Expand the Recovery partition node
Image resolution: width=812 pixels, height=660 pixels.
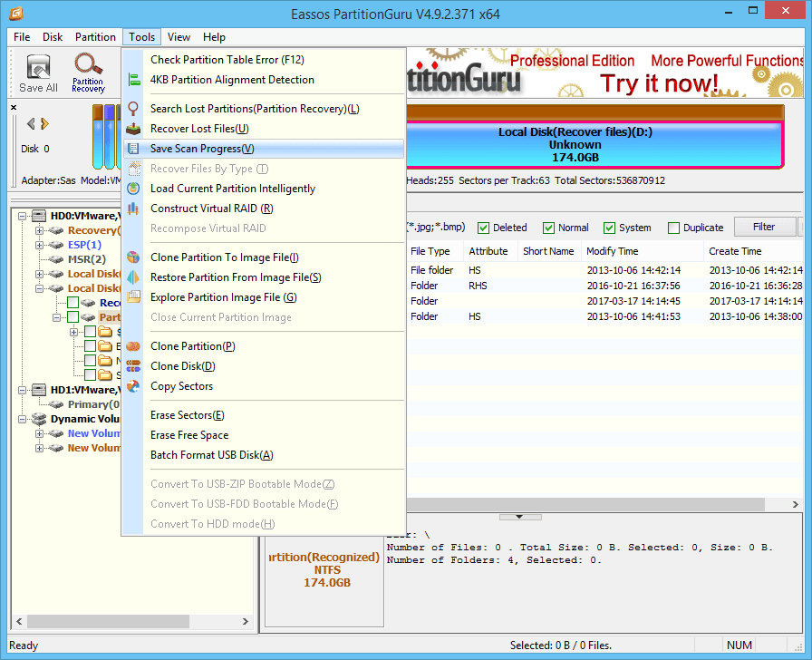click(x=39, y=230)
